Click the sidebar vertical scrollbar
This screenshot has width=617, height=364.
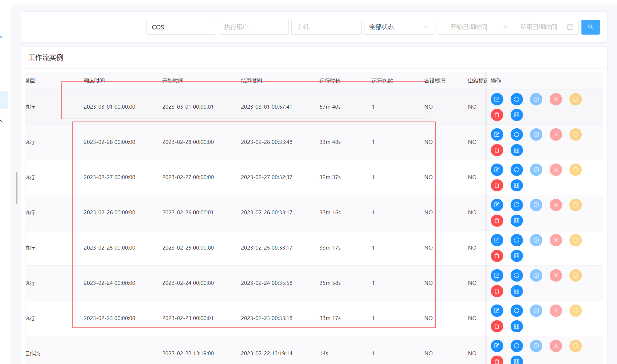[16, 188]
